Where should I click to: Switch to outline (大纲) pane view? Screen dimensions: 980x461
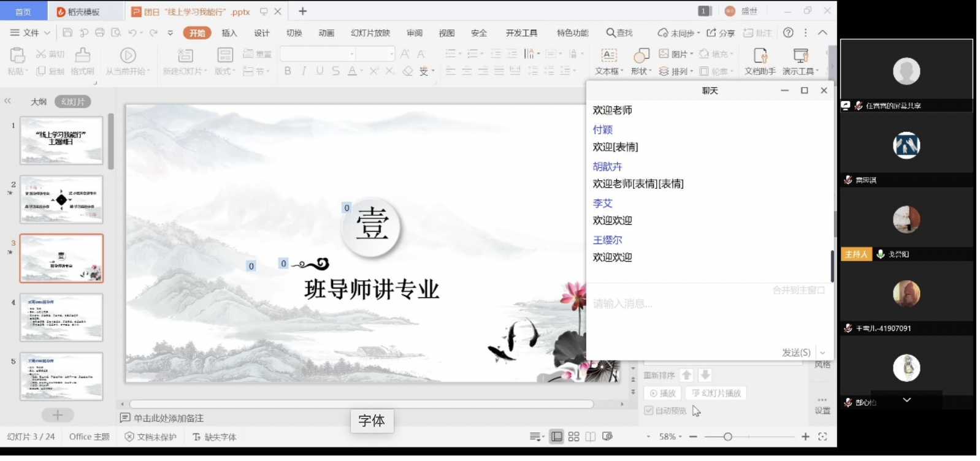click(x=39, y=102)
